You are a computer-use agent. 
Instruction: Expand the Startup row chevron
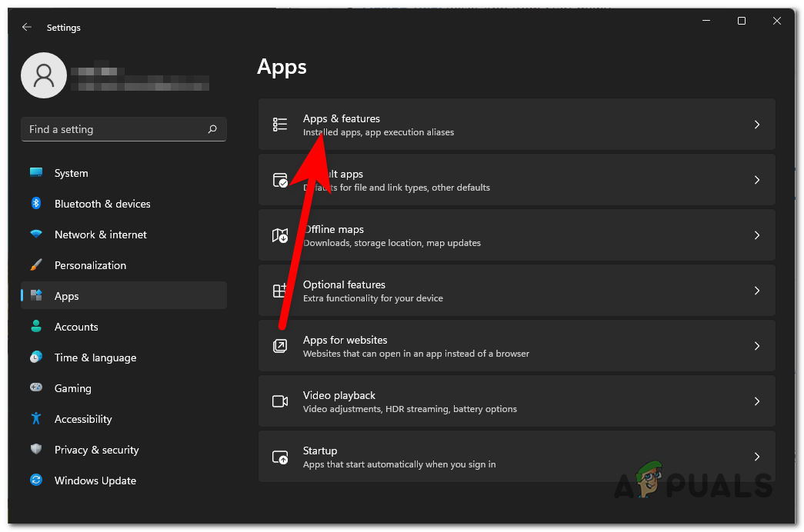point(756,457)
